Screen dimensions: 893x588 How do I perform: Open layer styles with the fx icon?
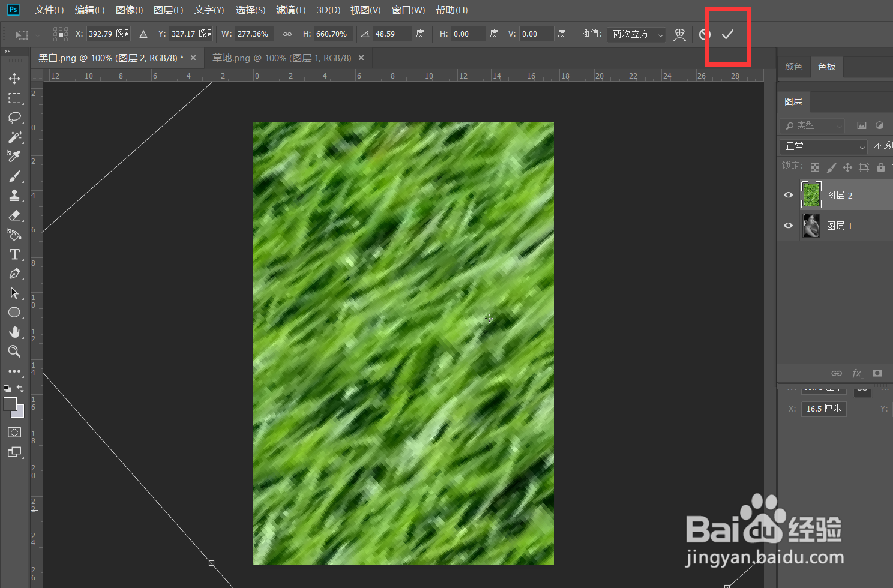857,373
